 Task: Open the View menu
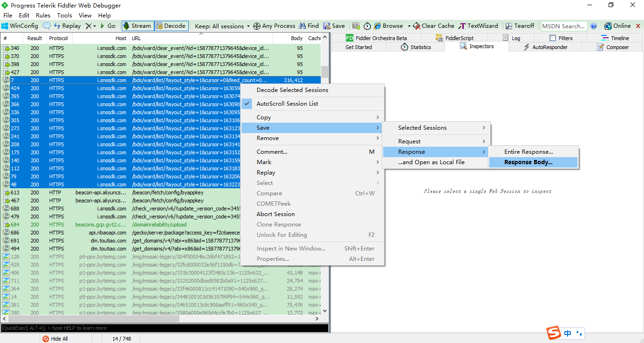click(85, 16)
